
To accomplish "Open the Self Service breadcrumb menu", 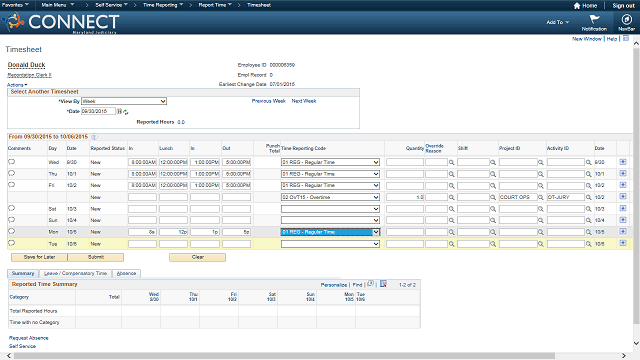I will (x=111, y=5).
